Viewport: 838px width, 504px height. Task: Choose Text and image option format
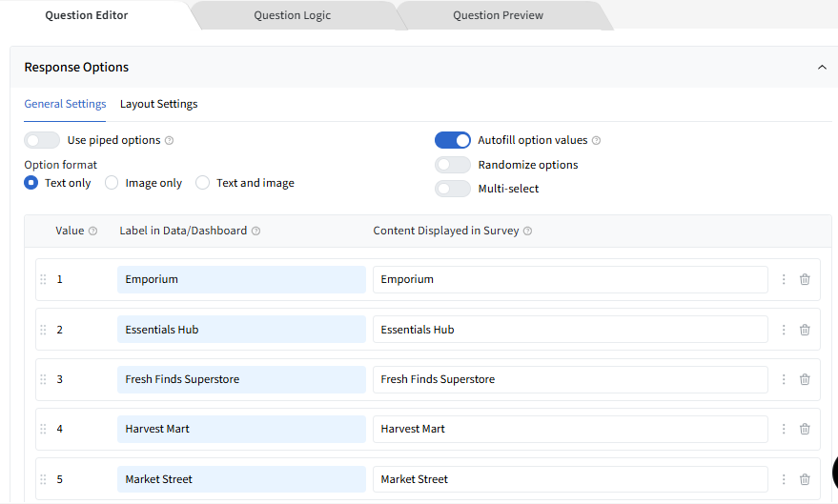click(202, 183)
